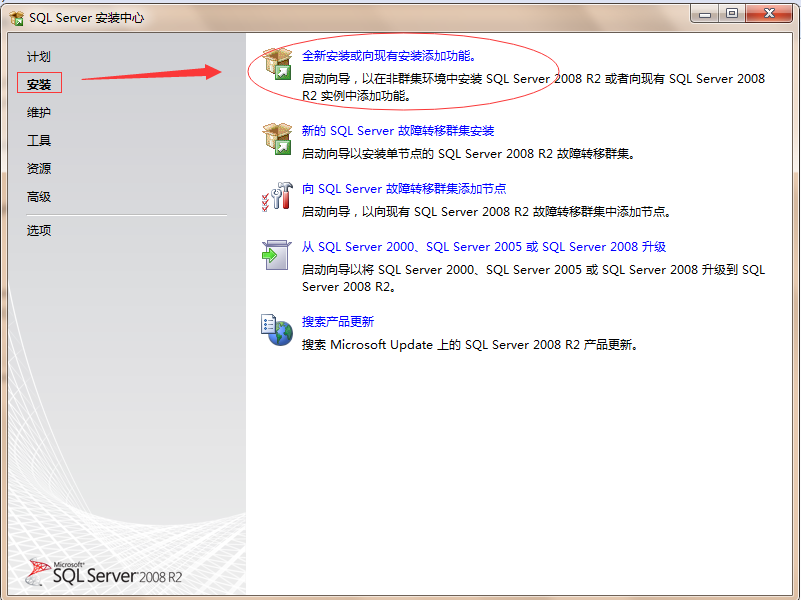Close the SQL Server 安装中心 window
This screenshot has width=801, height=600.
pyautogui.click(x=769, y=14)
